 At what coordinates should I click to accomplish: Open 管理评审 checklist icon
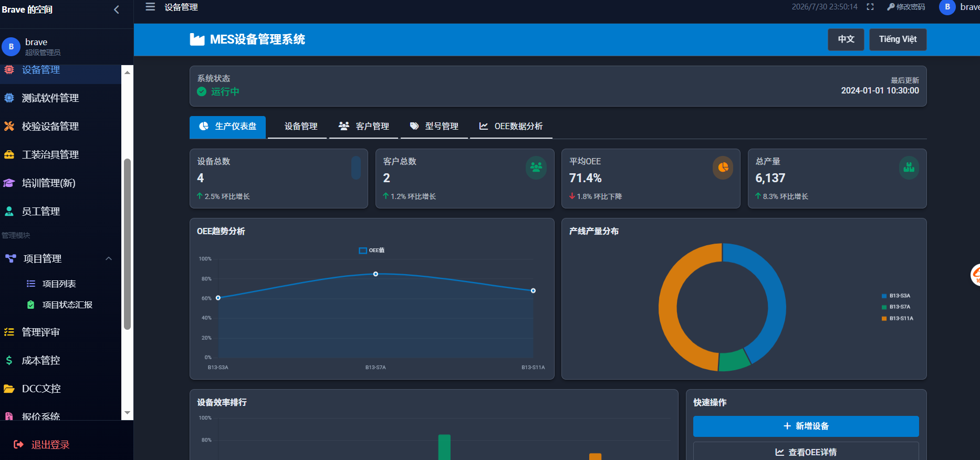(9, 332)
